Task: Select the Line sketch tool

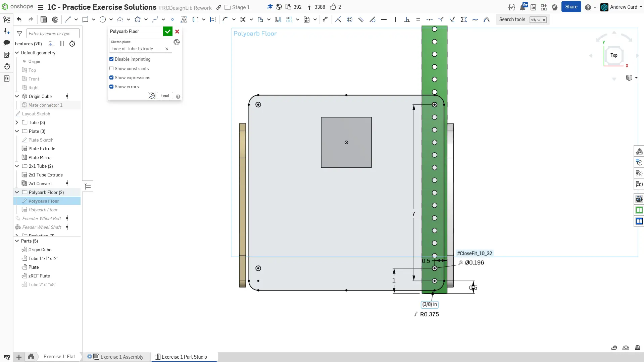Action: coord(68,19)
